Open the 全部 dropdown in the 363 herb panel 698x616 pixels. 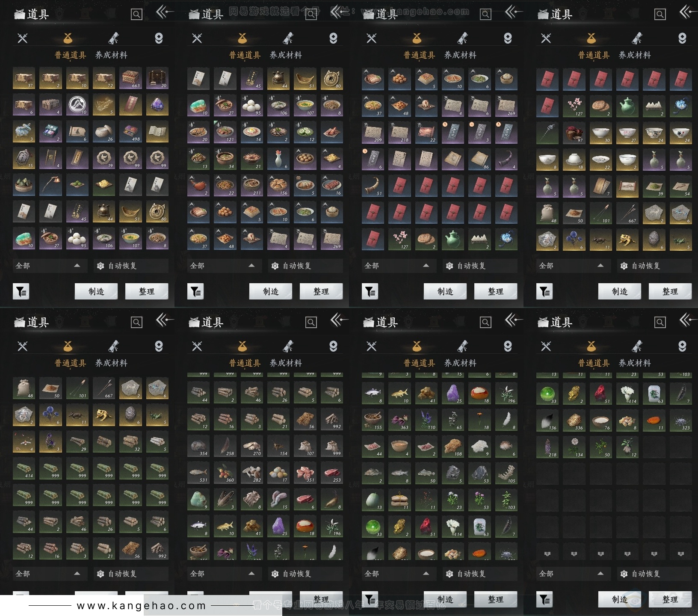click(399, 574)
